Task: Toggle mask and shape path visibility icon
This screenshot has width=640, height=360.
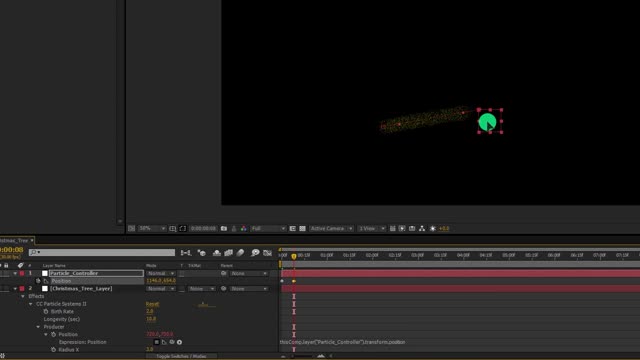Action: [x=182, y=229]
